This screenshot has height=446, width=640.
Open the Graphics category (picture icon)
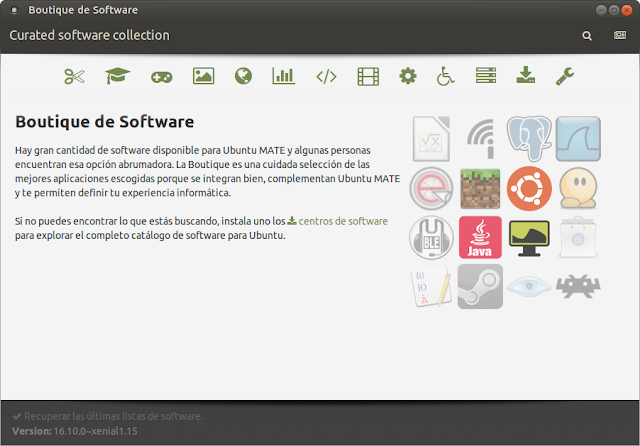[203, 76]
